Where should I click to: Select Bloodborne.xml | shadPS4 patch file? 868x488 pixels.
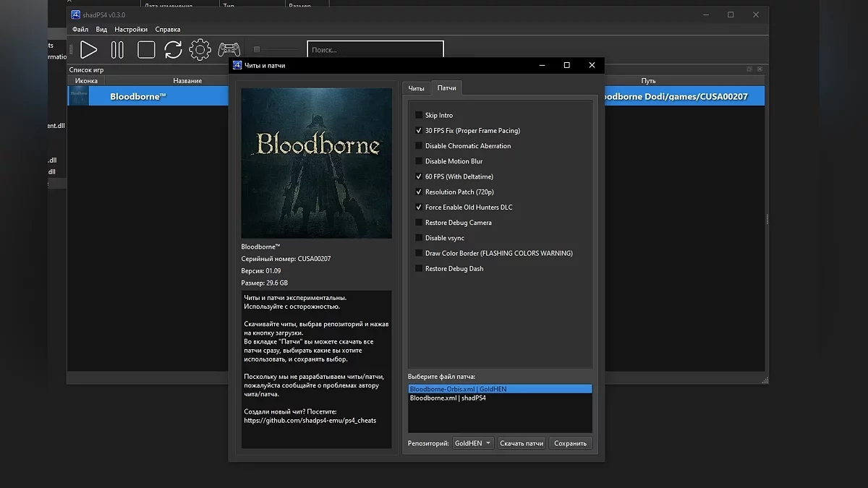[500, 398]
